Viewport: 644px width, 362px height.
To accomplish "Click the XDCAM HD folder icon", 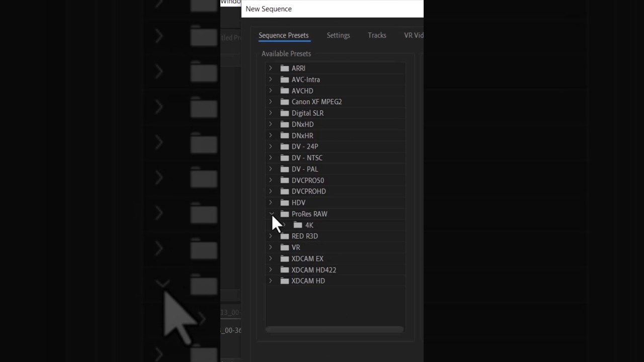I will pos(284,281).
